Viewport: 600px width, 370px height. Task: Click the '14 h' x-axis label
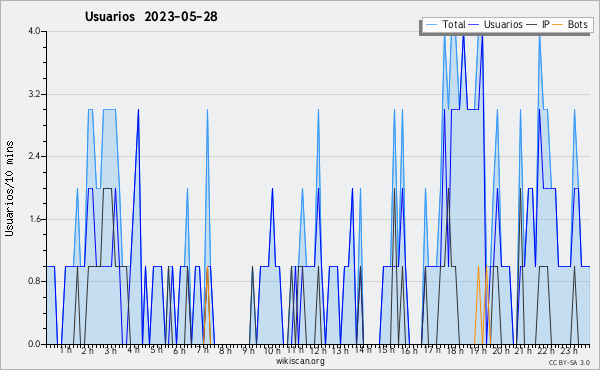pos(363,350)
